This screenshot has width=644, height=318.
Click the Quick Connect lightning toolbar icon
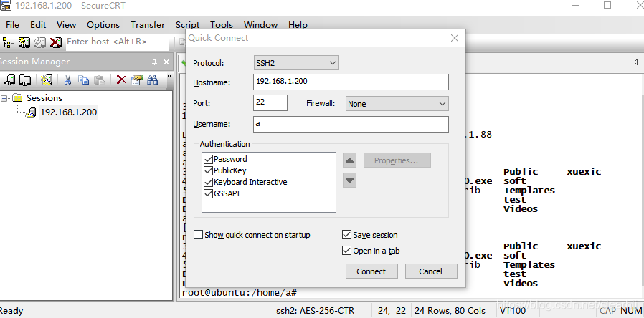coord(24,42)
